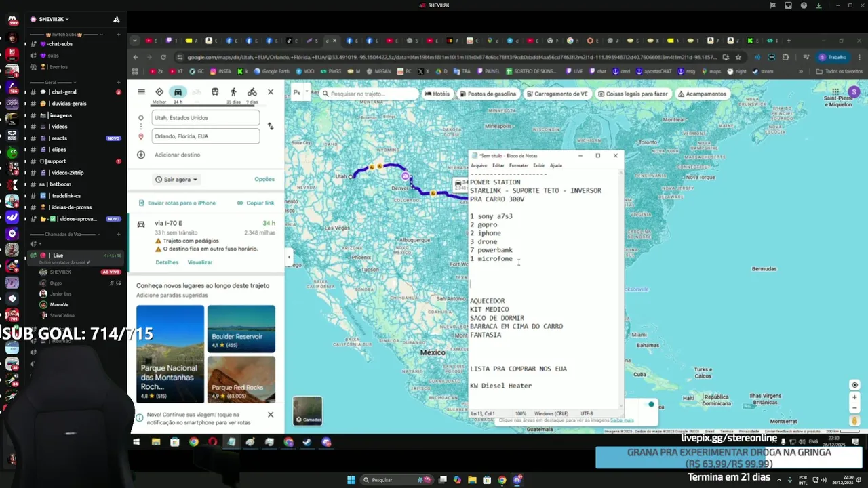The width and height of the screenshot is (868, 488).
Task: Open Ajuda menu in Bloco de Notas
Action: (555, 165)
